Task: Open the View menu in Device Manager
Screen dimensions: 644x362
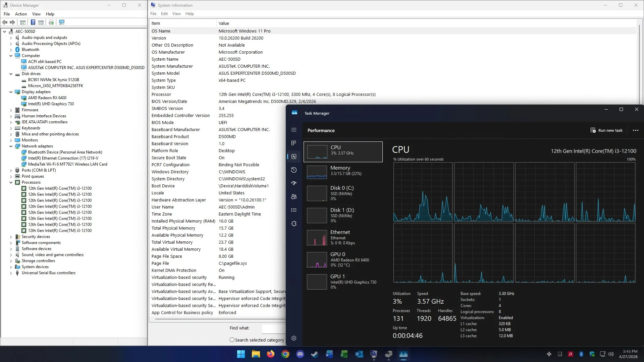Action: coord(36,14)
